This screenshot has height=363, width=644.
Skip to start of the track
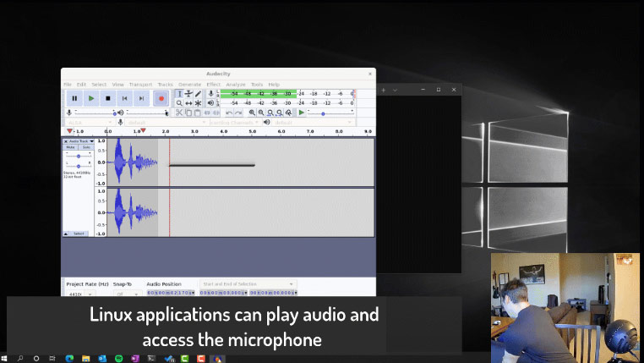pos(126,99)
